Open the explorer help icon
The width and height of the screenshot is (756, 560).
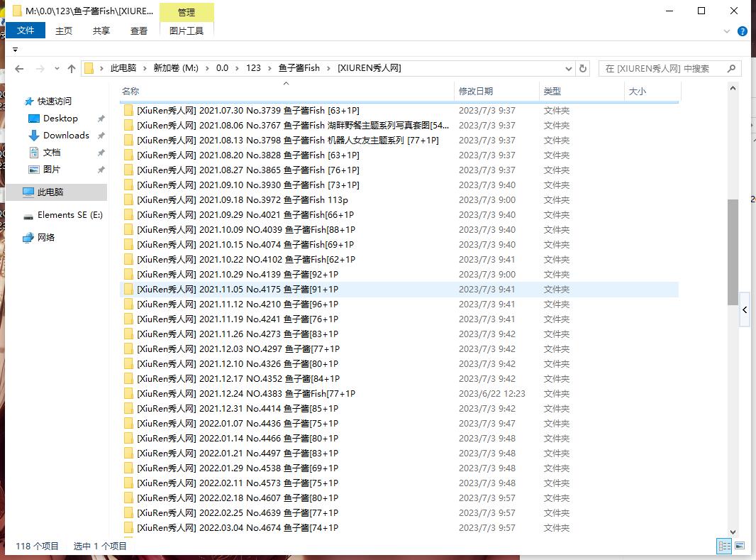(x=743, y=31)
